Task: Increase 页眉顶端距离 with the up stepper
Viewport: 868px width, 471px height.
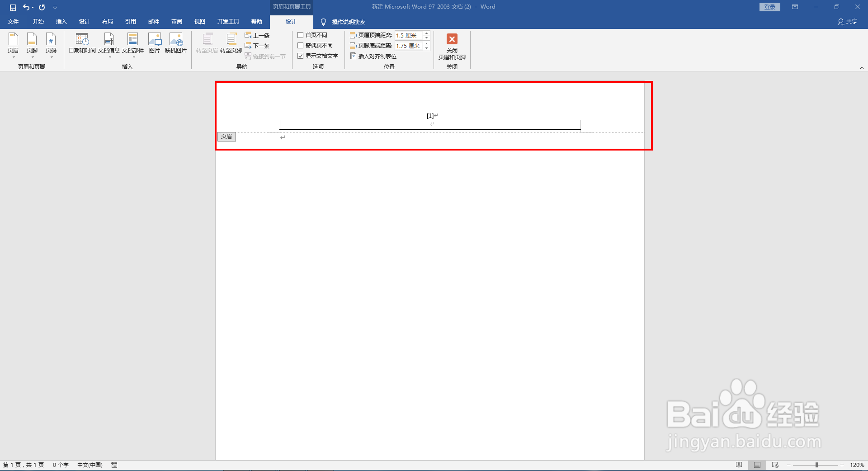Action: (x=426, y=33)
